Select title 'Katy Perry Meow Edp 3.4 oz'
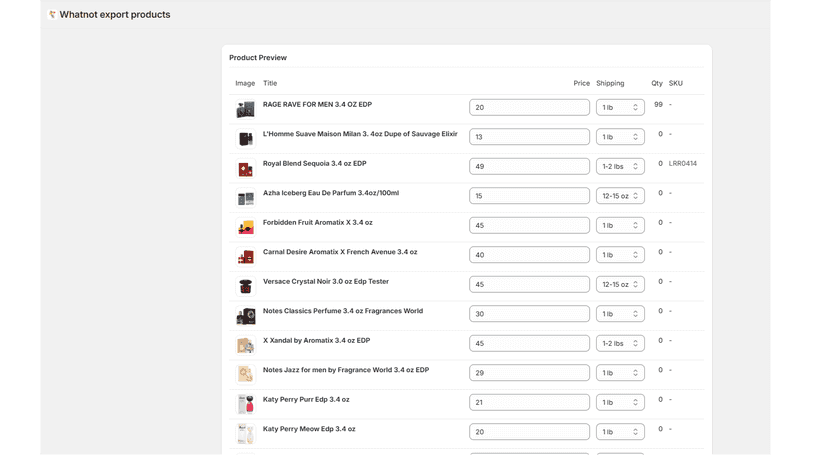 pos(309,429)
